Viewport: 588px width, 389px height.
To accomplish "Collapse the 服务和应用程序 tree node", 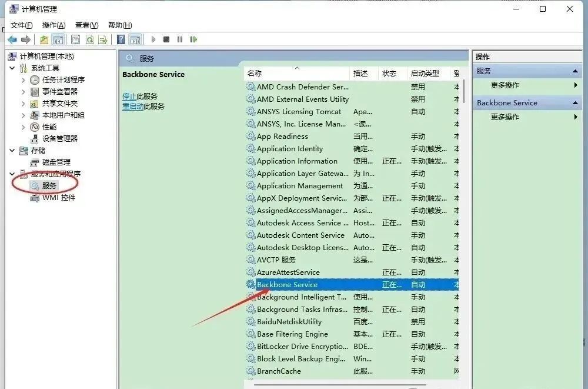I will (12, 174).
